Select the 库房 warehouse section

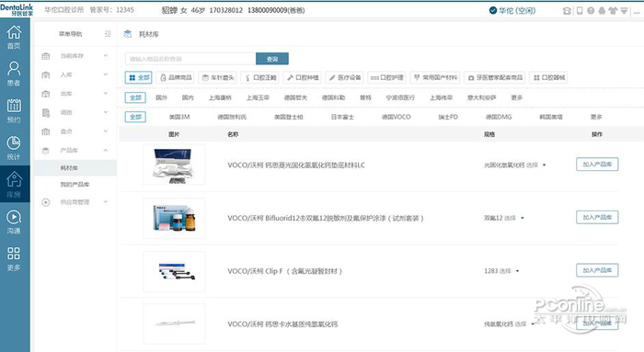(x=14, y=184)
